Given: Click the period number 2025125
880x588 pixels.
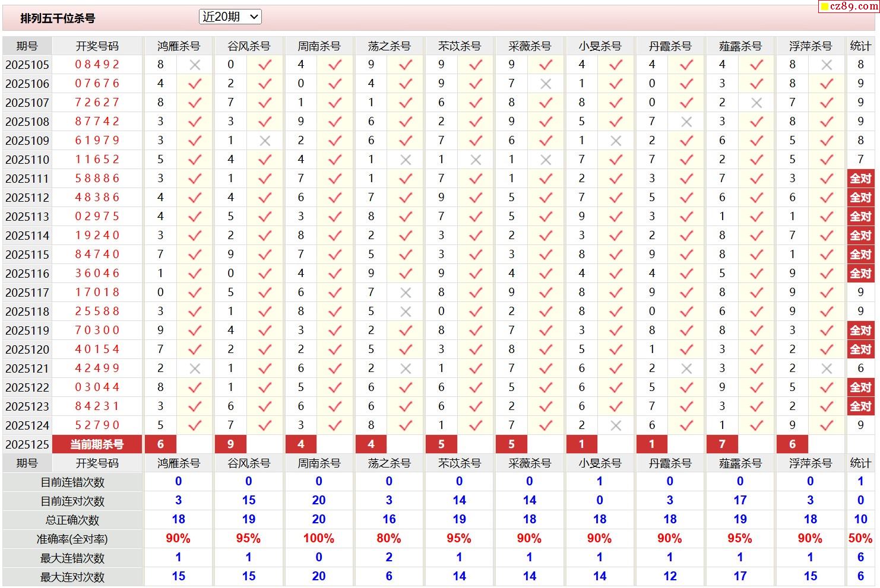Looking at the screenshot, I should coord(27,444).
